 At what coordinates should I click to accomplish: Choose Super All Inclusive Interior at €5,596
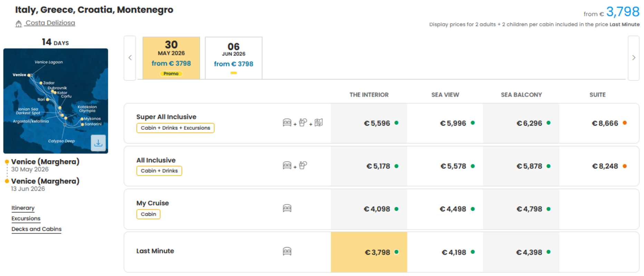click(x=369, y=123)
